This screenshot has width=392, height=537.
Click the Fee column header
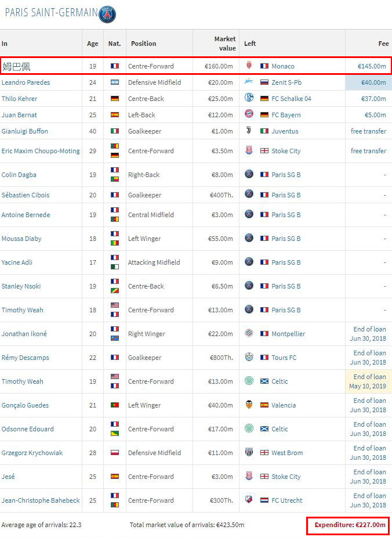[x=383, y=44]
